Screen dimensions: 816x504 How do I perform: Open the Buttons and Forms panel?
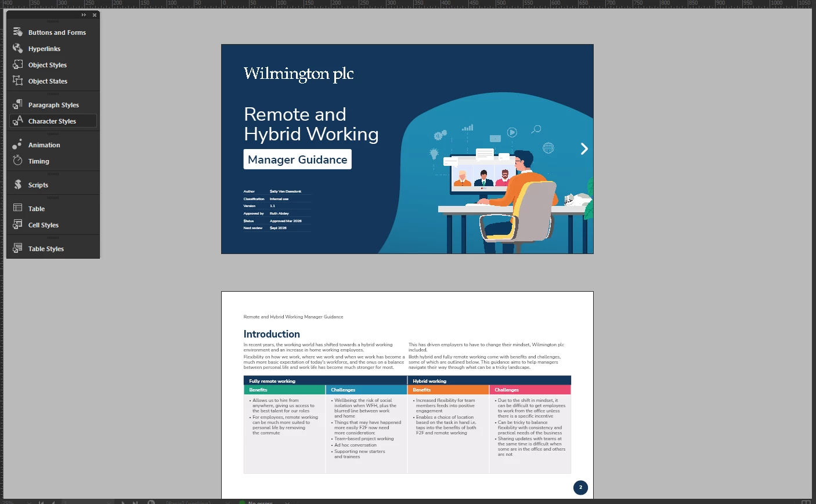(x=53, y=32)
